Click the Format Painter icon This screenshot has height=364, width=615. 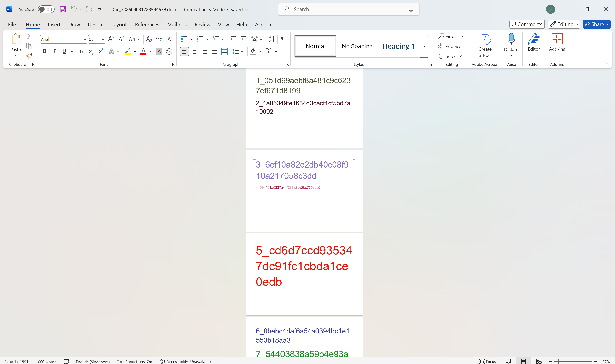29,56
